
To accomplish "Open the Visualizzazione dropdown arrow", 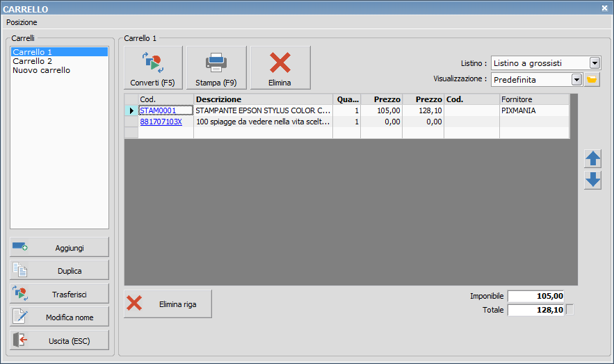I will click(x=576, y=80).
